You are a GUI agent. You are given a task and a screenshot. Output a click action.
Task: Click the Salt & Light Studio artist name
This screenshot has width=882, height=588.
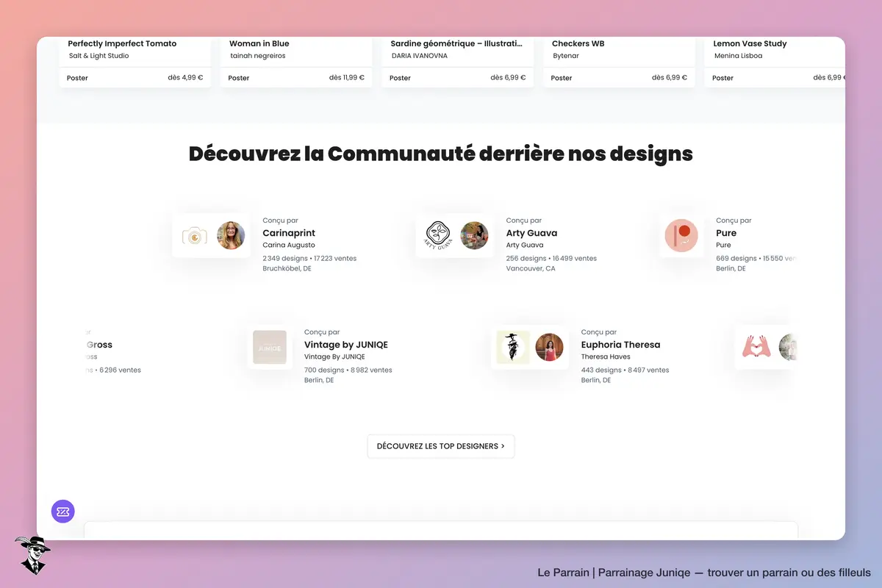98,56
